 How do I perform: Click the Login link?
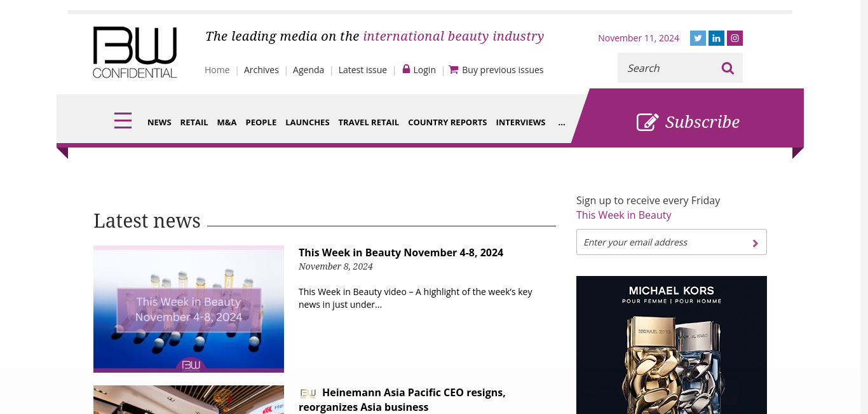tap(424, 70)
